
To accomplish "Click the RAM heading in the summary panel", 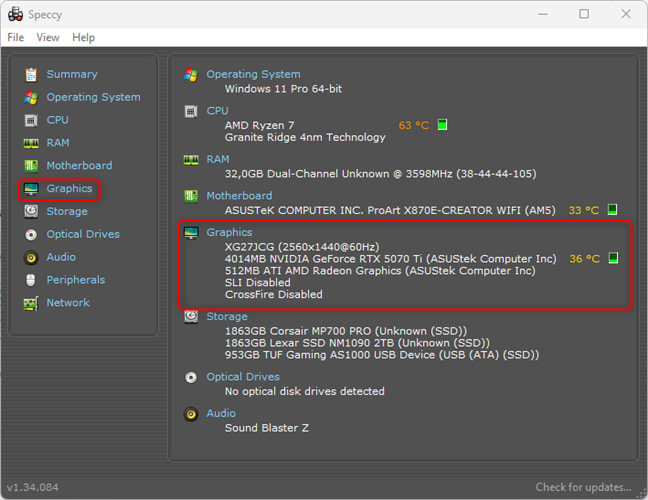I will [x=218, y=159].
